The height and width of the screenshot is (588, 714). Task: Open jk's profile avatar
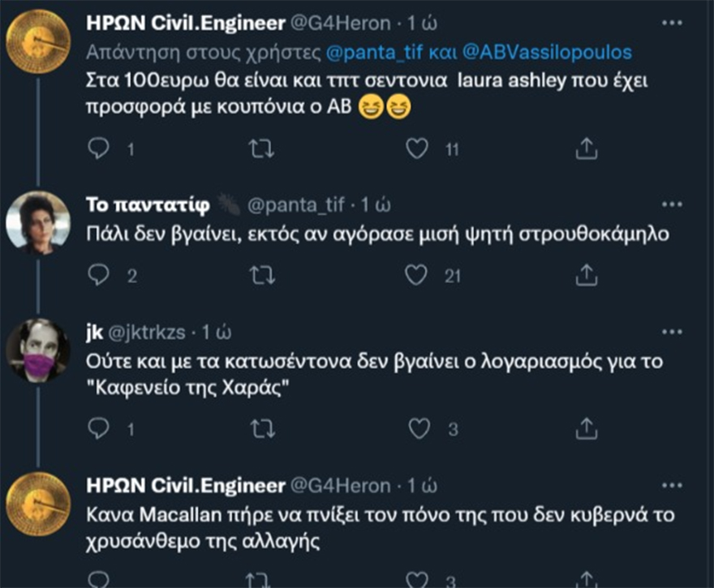[x=37, y=351]
